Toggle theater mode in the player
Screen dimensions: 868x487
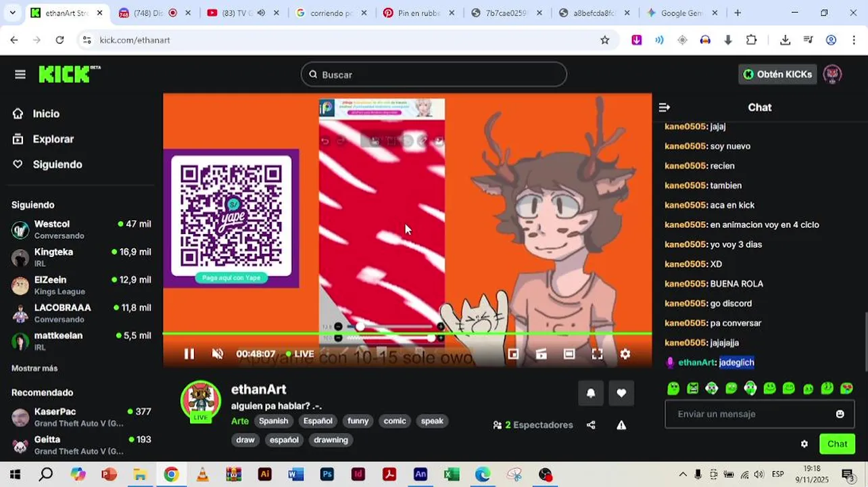[x=569, y=354]
